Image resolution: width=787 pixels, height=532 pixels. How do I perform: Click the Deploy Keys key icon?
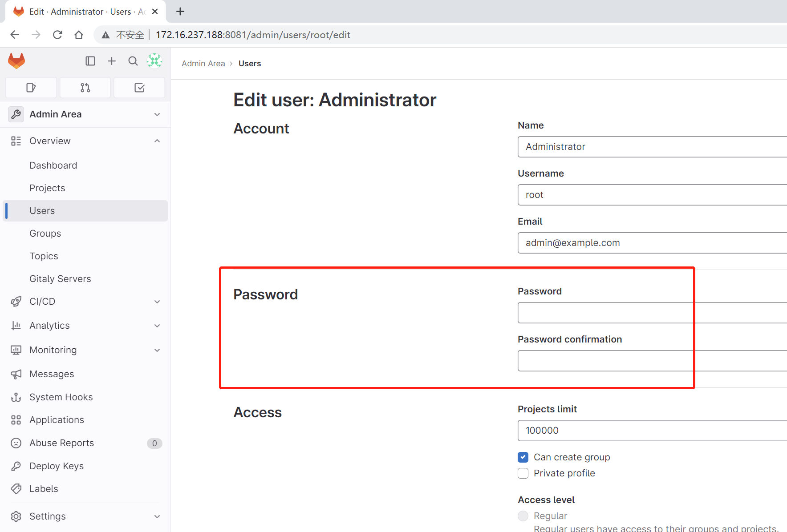pos(16,466)
